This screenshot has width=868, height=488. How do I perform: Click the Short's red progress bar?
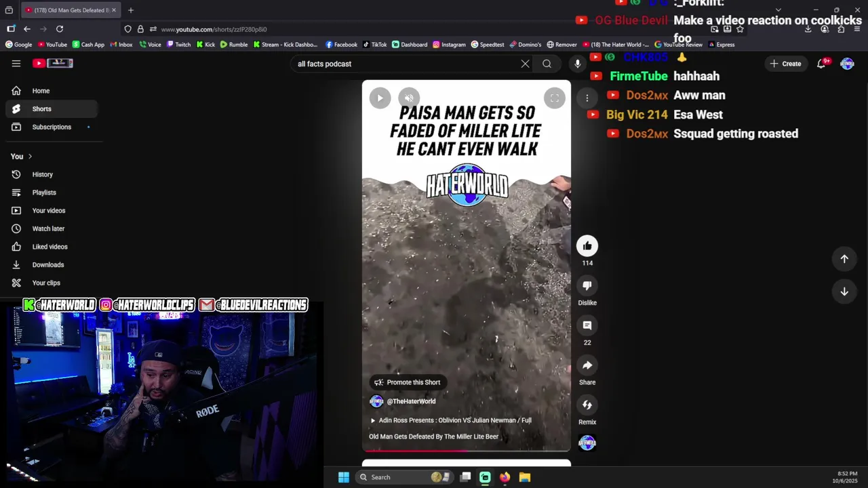point(415,450)
